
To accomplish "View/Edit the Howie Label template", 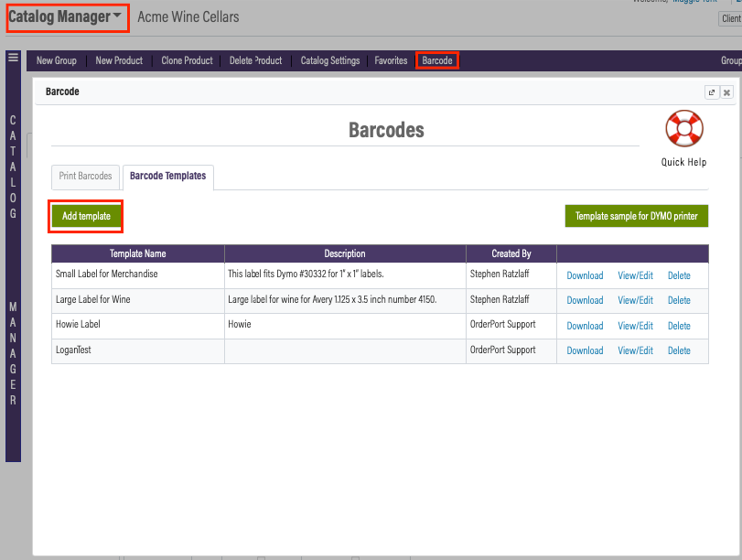I will [635, 326].
